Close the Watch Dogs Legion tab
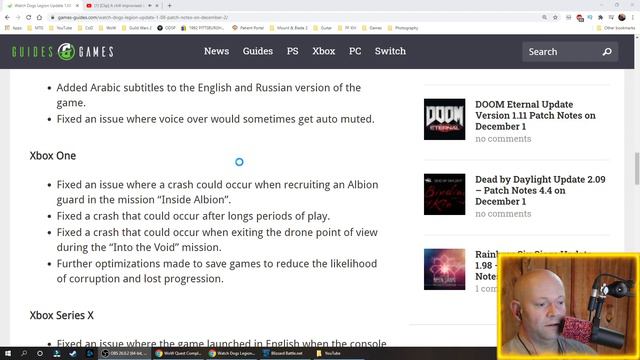Image resolution: width=640 pixels, height=360 pixels. click(77, 6)
